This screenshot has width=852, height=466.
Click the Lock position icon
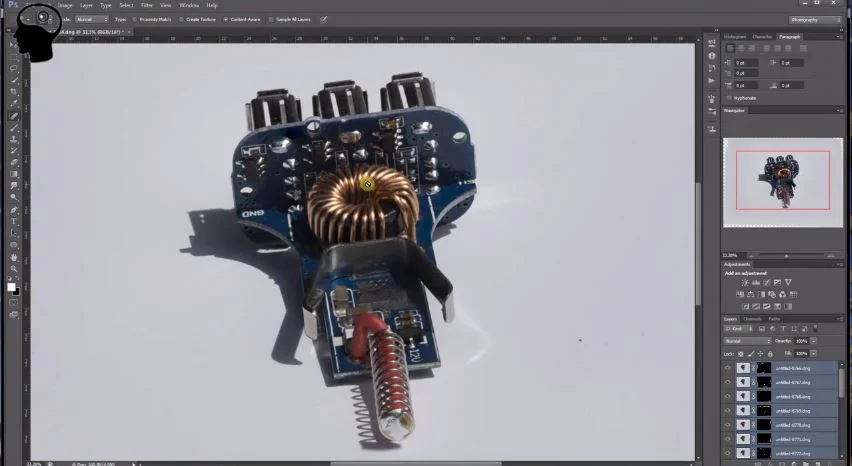click(x=761, y=354)
